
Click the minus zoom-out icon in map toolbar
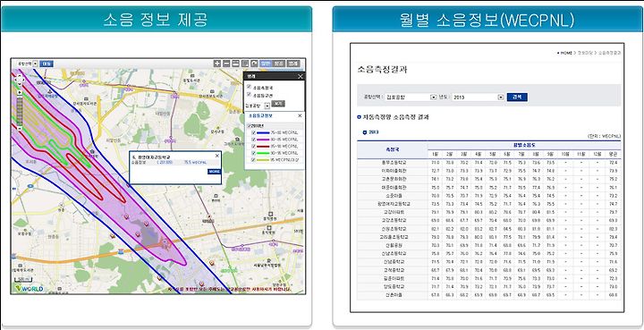tap(226, 63)
